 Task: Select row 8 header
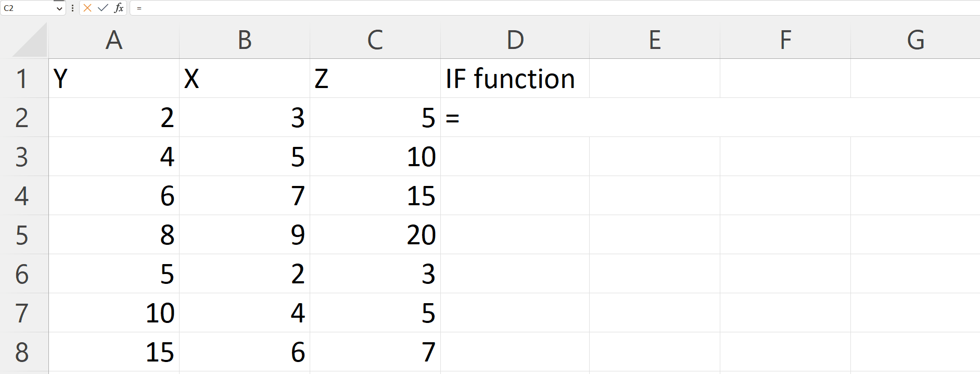(22, 352)
